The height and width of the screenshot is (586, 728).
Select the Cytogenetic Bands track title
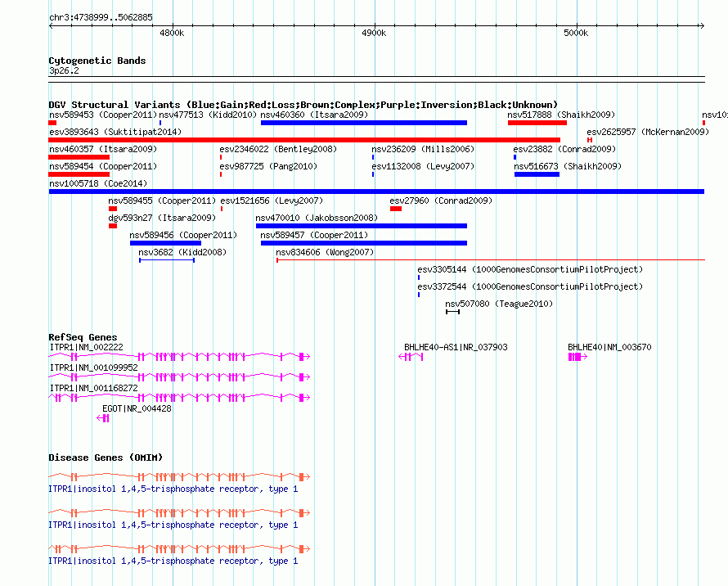point(97,61)
